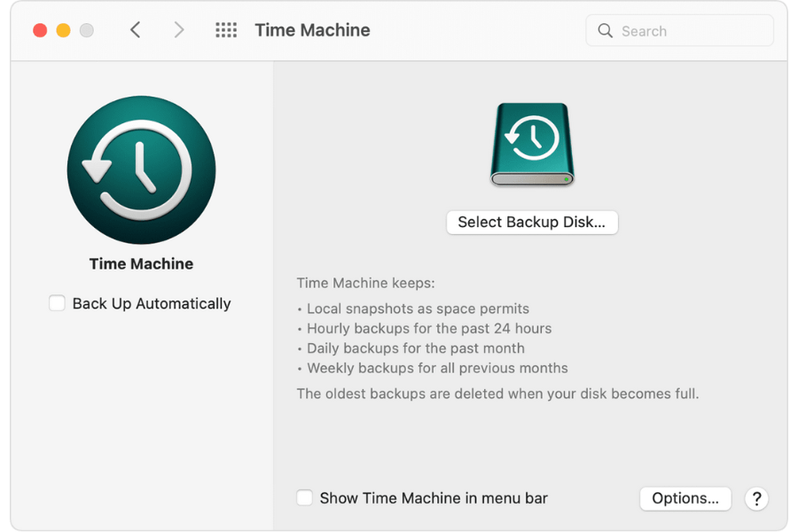Click "Local snapshots as space permits" line

click(418, 309)
